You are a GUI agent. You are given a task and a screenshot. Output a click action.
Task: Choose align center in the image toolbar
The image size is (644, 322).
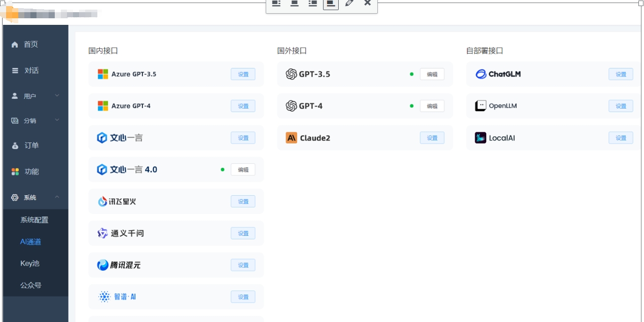tap(295, 3)
